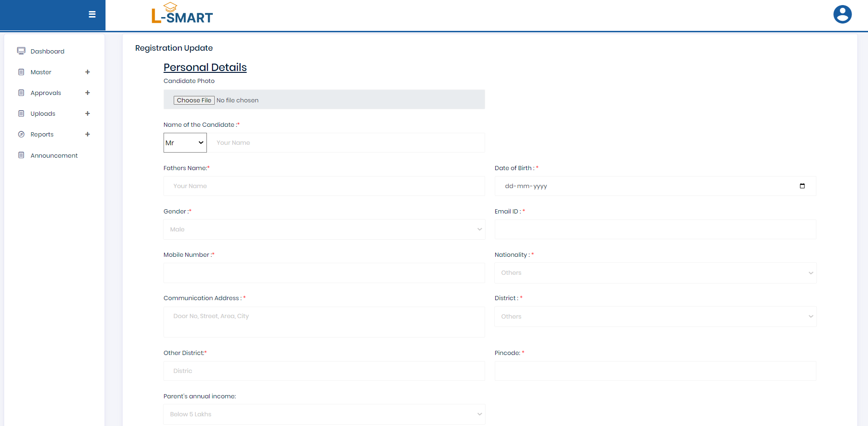Click the Dashboard monitor icon
The width and height of the screenshot is (868, 426).
21,51
